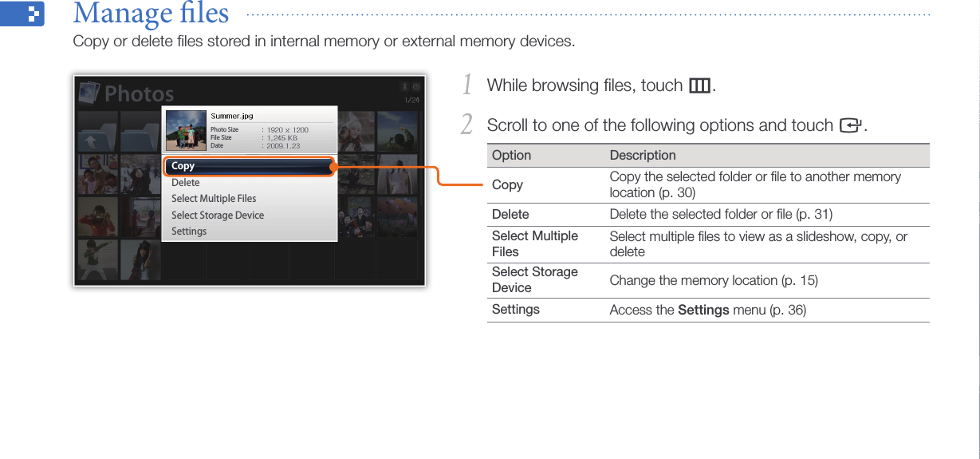Follow the Settings menu p. 36 reference
The height and width of the screenshot is (459, 980).
pos(787,310)
